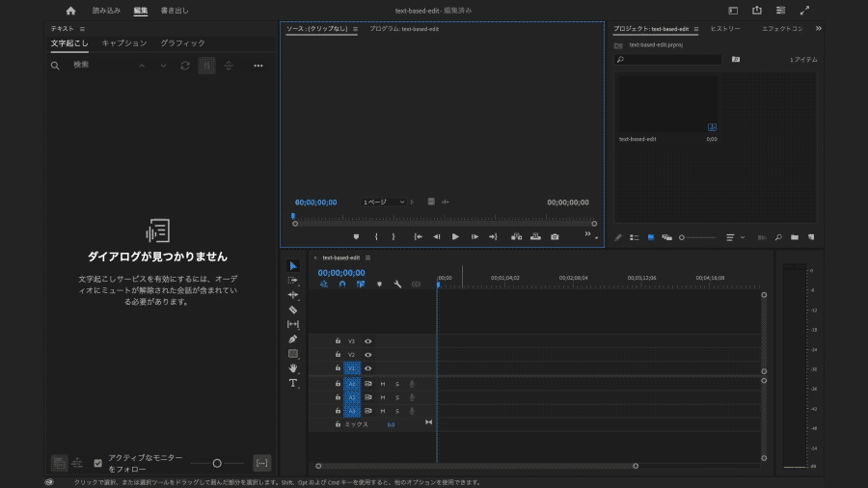Image resolution: width=868 pixels, height=488 pixels.
Task: Switch to the 編集 tab
Action: tap(141, 11)
